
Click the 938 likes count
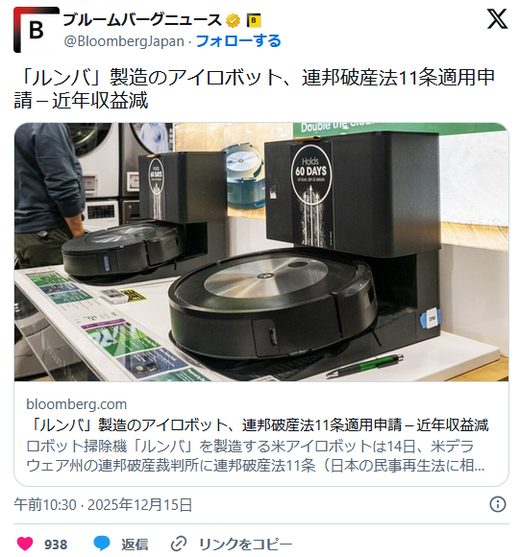[x=56, y=544]
